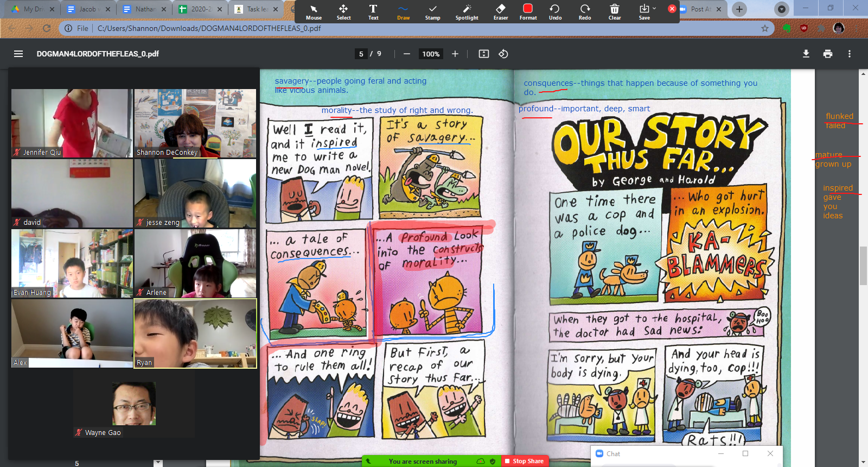Select david's video tile
The height and width of the screenshot is (467, 868).
[72, 193]
